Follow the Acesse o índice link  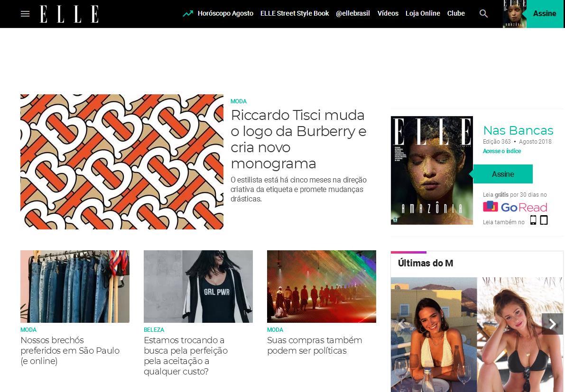(501, 151)
